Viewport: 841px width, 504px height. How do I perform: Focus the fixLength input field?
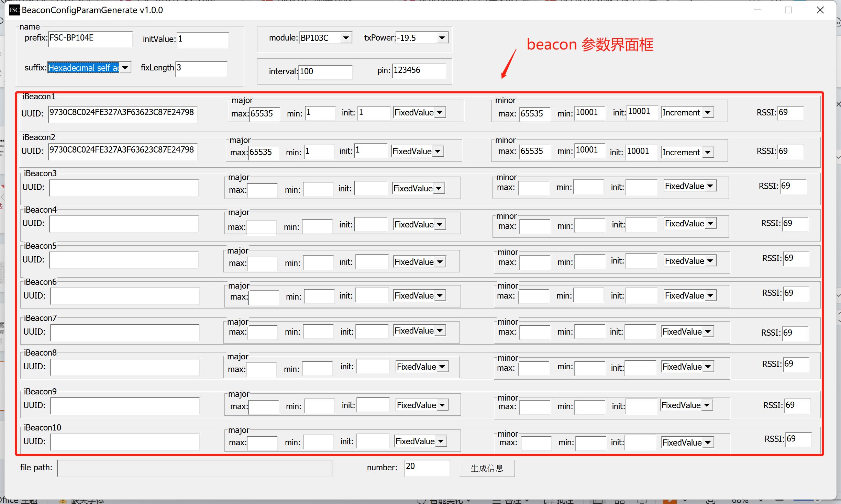coord(201,68)
